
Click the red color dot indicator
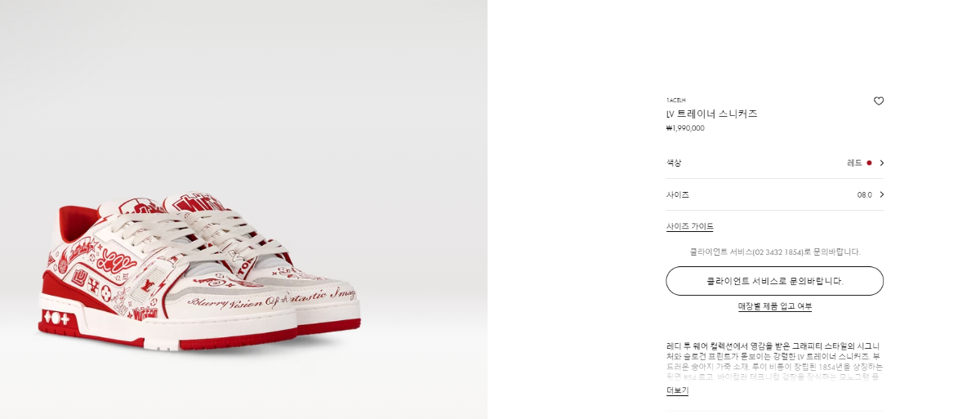(869, 163)
